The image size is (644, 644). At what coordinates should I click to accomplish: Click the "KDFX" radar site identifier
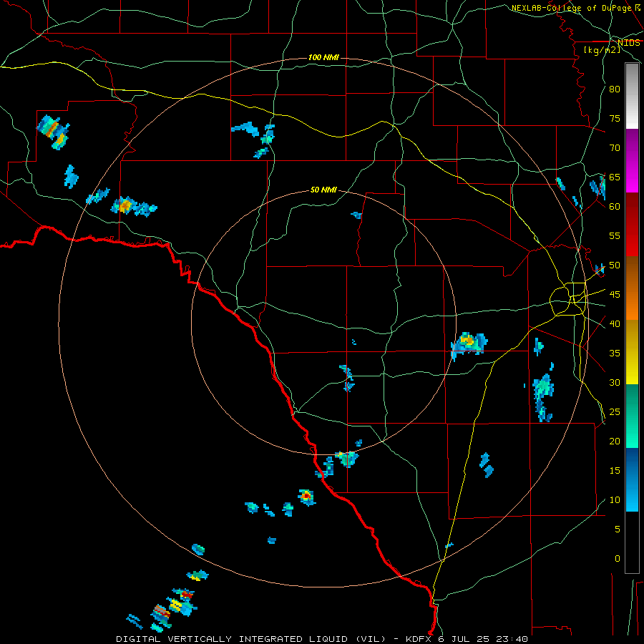click(419, 639)
